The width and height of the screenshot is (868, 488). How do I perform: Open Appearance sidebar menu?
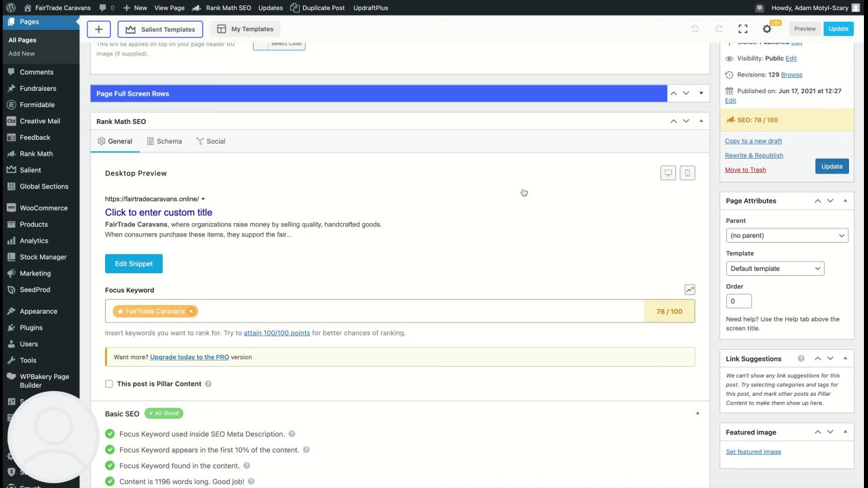tap(39, 311)
